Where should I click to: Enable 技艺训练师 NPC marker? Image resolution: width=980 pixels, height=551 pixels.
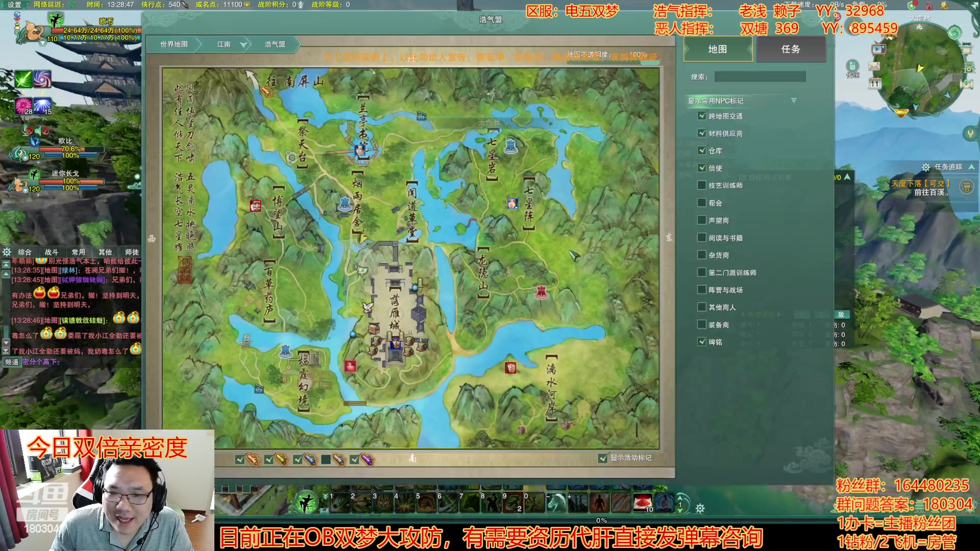tap(702, 185)
